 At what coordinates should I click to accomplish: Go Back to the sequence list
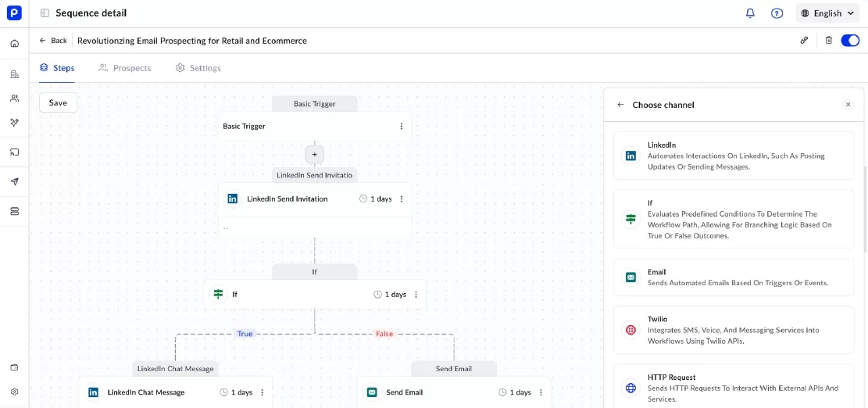pos(53,41)
